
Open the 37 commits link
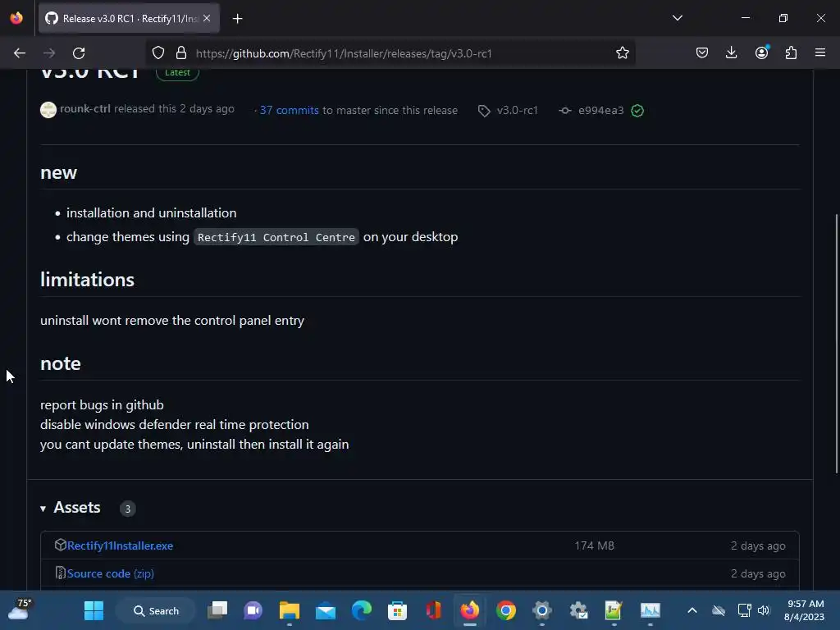point(290,111)
